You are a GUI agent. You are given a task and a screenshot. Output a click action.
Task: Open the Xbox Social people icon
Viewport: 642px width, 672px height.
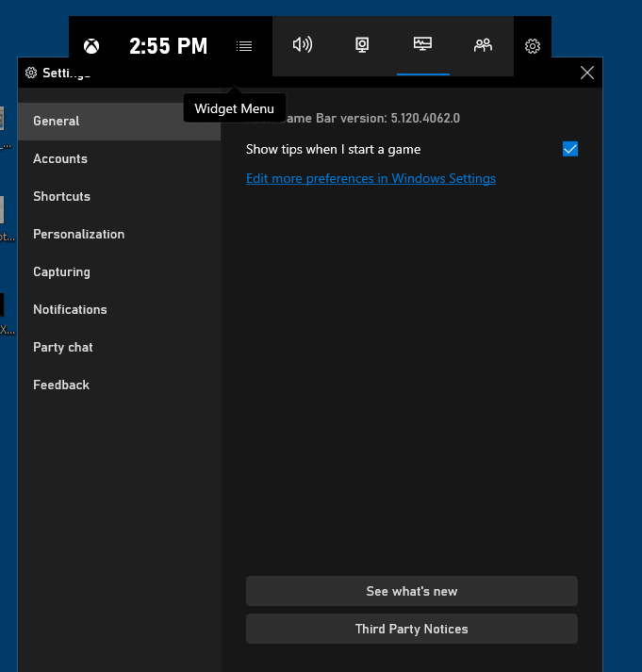coord(483,45)
